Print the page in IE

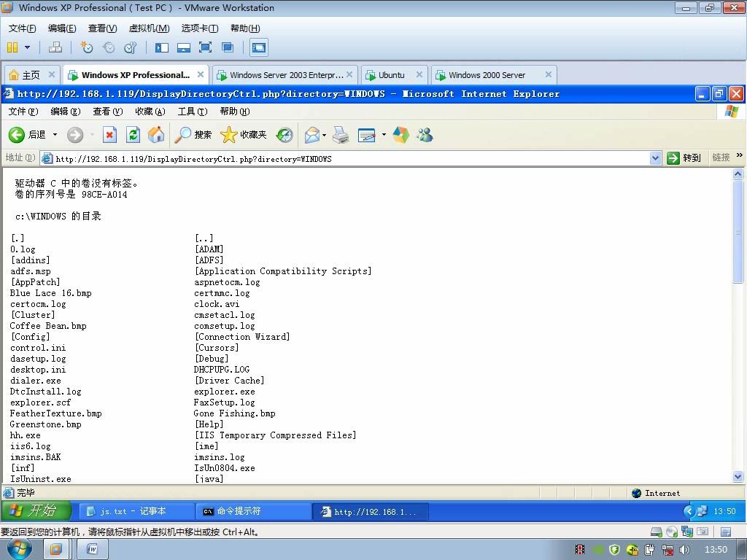pos(341,135)
